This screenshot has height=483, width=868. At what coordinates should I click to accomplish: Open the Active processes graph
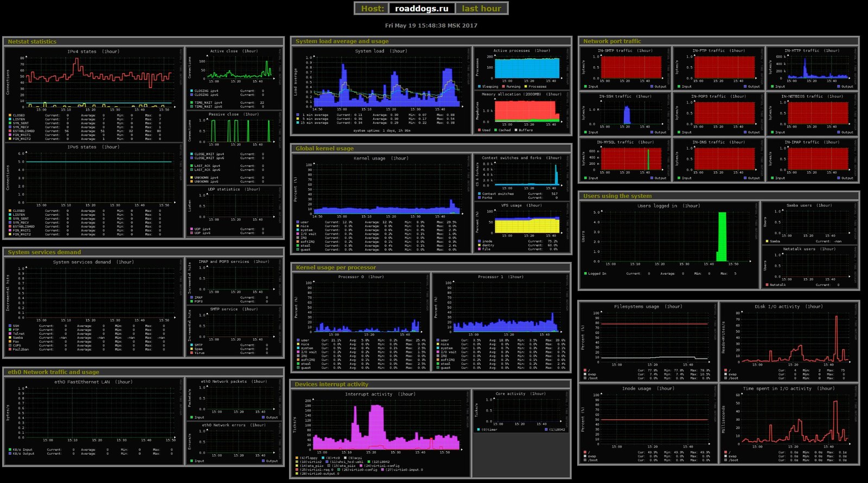[x=522, y=68]
